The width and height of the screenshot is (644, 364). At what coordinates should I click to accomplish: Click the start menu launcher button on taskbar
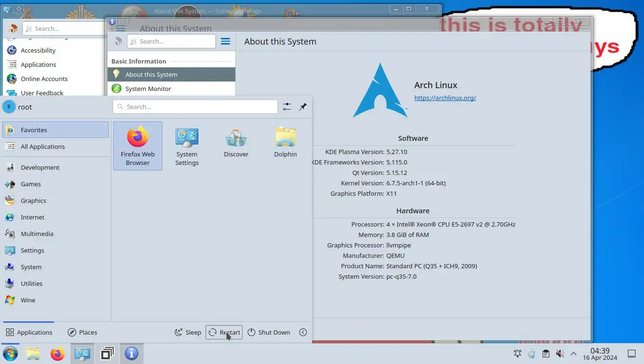(x=10, y=354)
